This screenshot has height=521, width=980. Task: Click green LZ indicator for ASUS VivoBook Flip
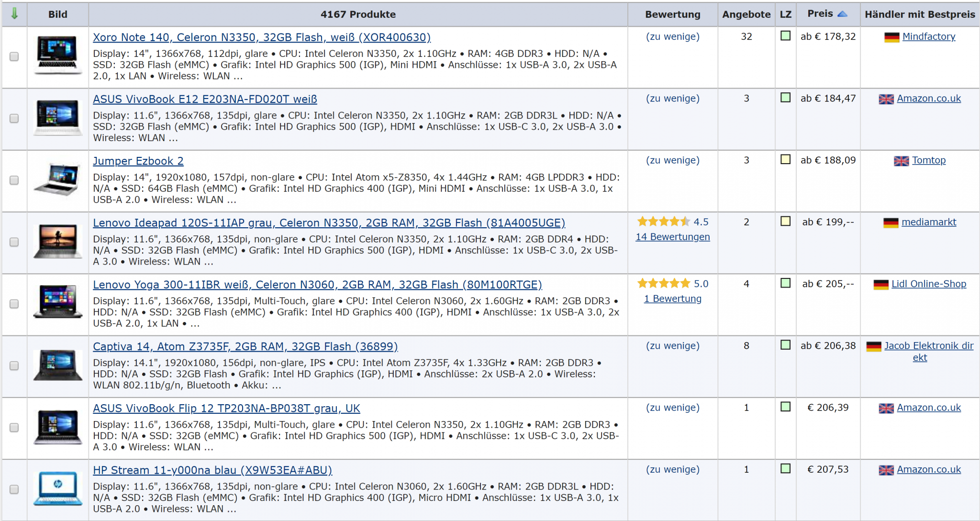click(785, 407)
